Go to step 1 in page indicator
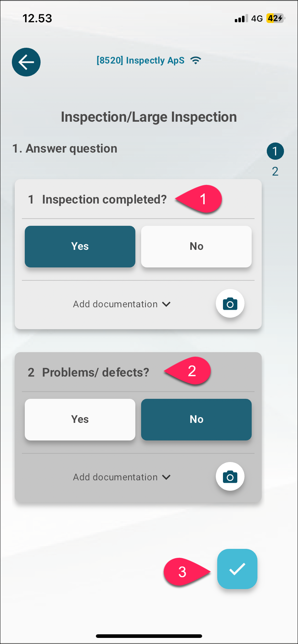Image resolution: width=298 pixels, height=644 pixels. [275, 151]
